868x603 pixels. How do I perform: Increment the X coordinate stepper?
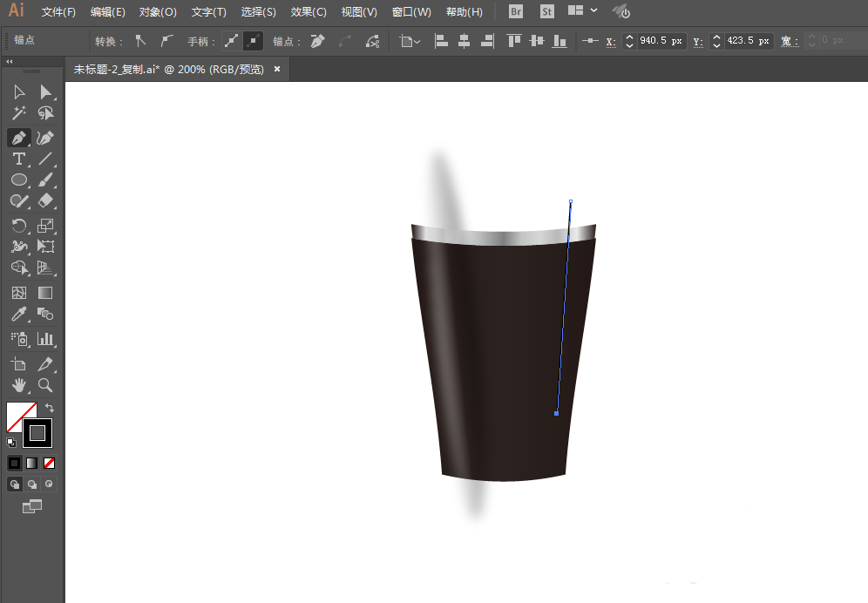tap(630, 37)
